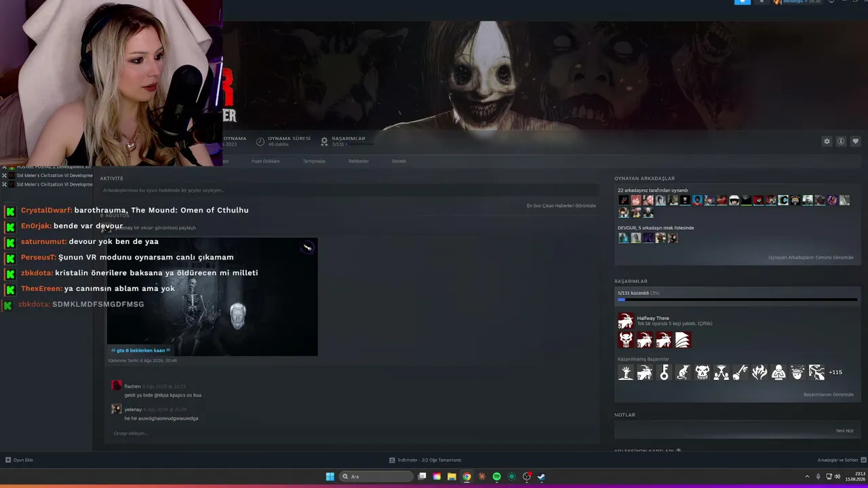868x488 pixels.
Task: Click the downloads icon in Steam footer
Action: coord(392,460)
